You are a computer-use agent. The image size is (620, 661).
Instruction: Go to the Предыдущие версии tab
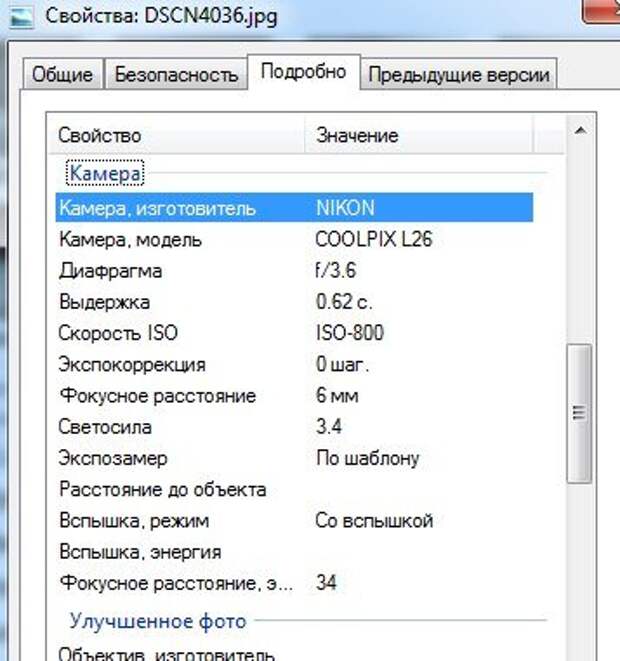pyautogui.click(x=457, y=75)
